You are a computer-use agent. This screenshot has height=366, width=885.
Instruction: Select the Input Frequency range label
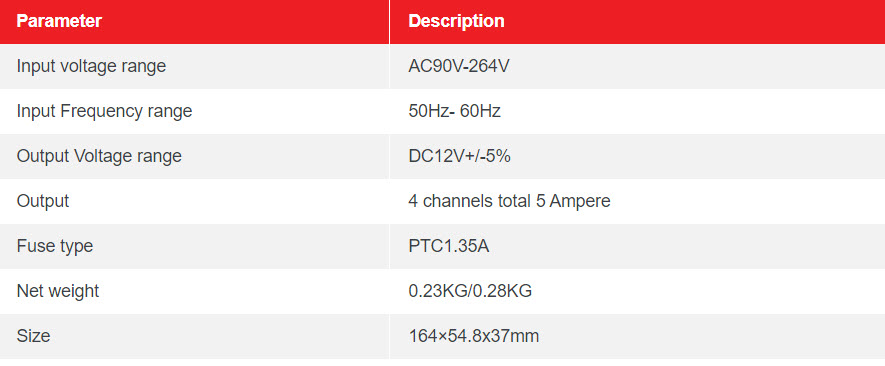tap(104, 111)
